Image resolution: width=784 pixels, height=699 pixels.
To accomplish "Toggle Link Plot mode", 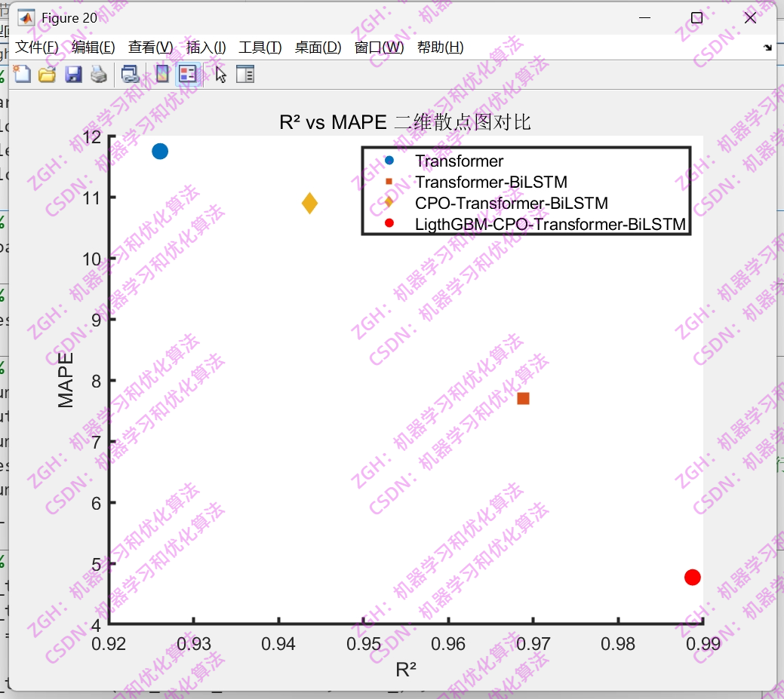I will point(130,74).
